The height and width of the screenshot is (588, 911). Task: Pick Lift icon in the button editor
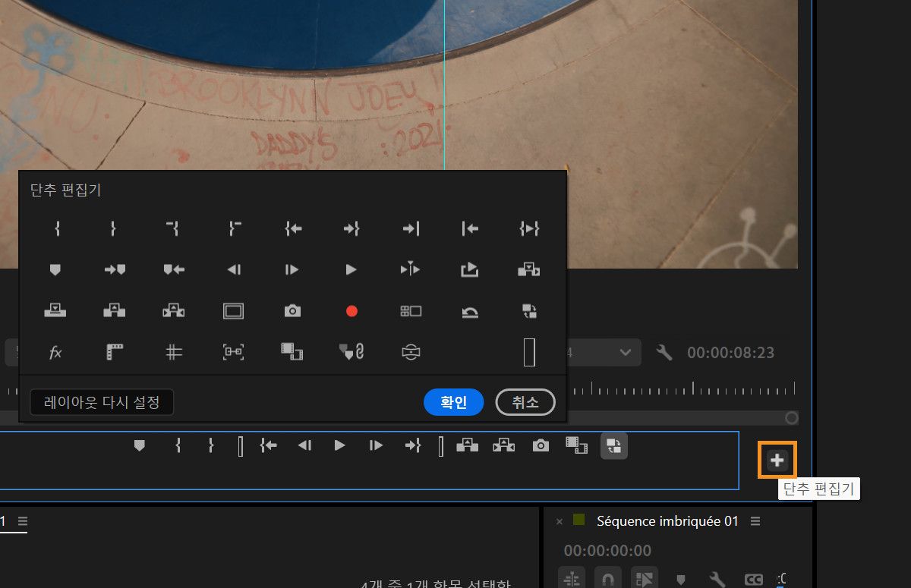(114, 310)
